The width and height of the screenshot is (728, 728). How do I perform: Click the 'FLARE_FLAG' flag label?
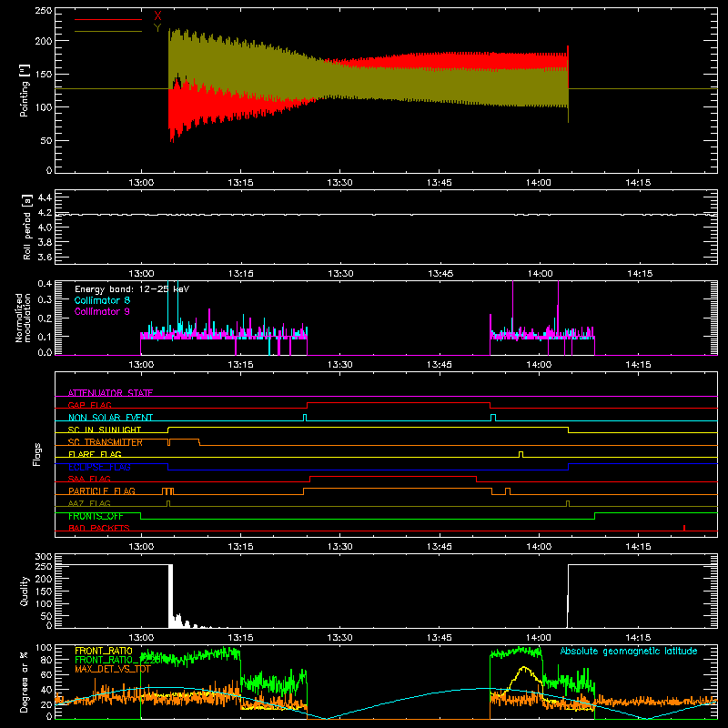(95, 454)
